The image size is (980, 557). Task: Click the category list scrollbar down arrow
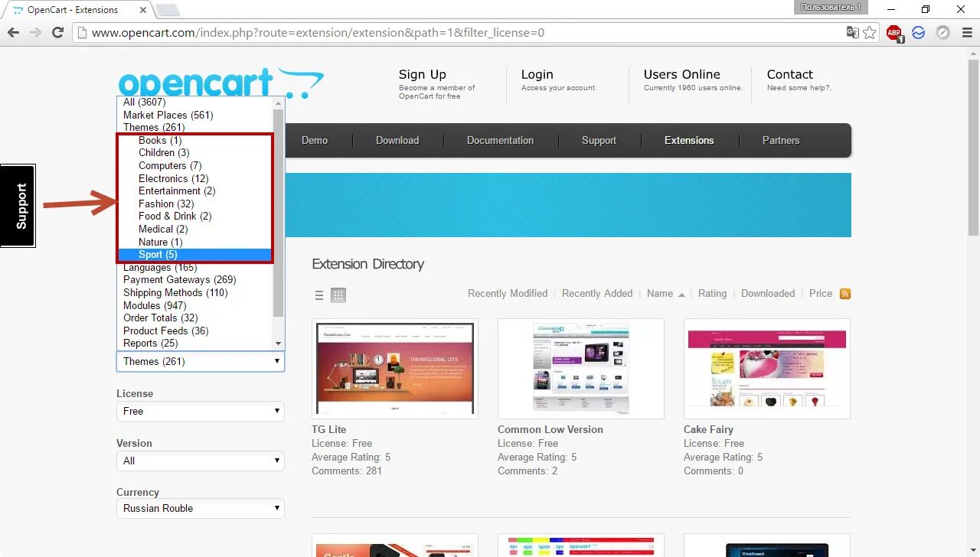tap(279, 344)
